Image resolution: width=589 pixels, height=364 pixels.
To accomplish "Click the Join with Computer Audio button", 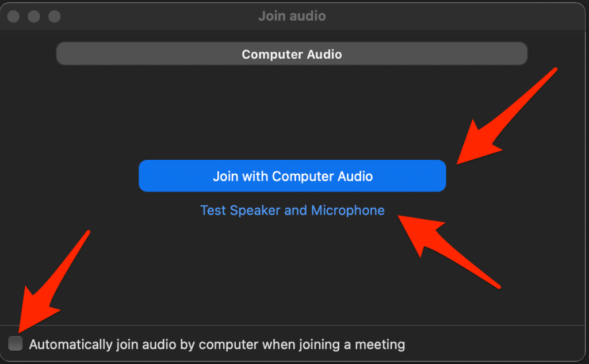I will pyautogui.click(x=292, y=176).
